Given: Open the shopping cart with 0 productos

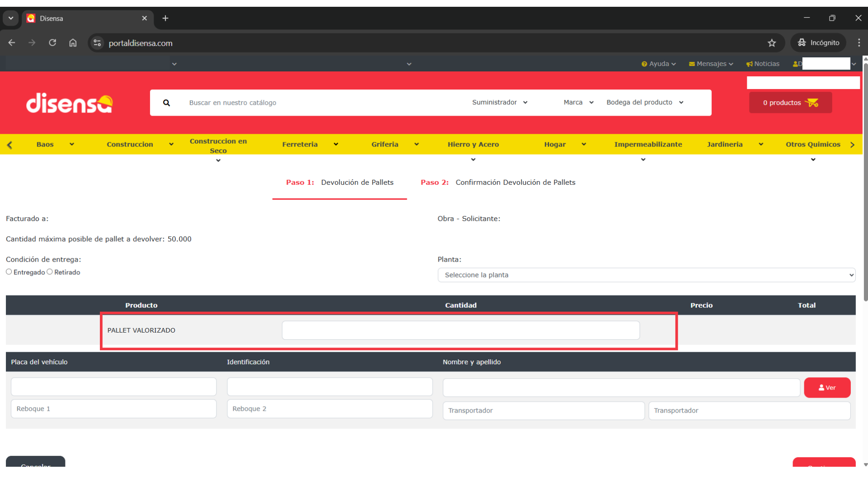Looking at the screenshot, I should click(x=790, y=103).
